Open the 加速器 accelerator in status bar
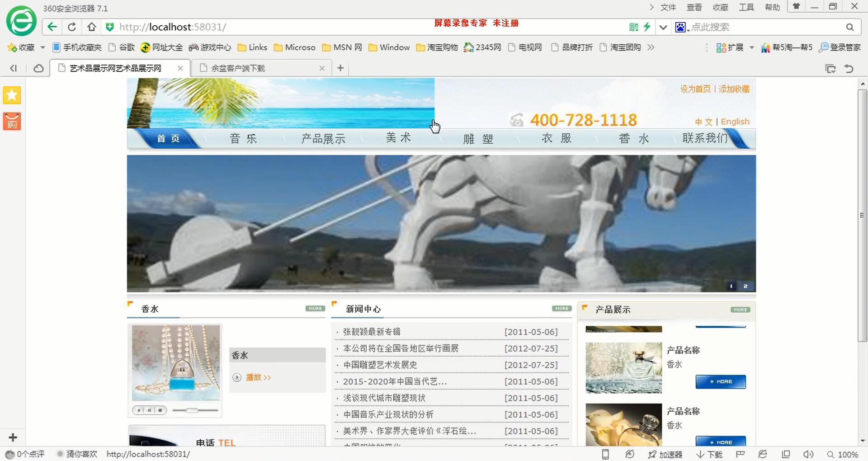This screenshot has height=461, width=868. (x=665, y=454)
